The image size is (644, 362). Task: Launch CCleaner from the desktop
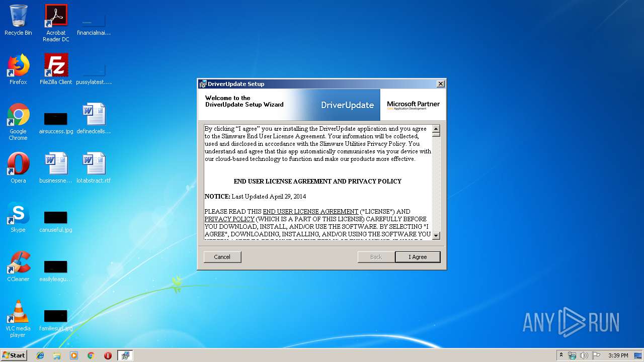coord(18,266)
